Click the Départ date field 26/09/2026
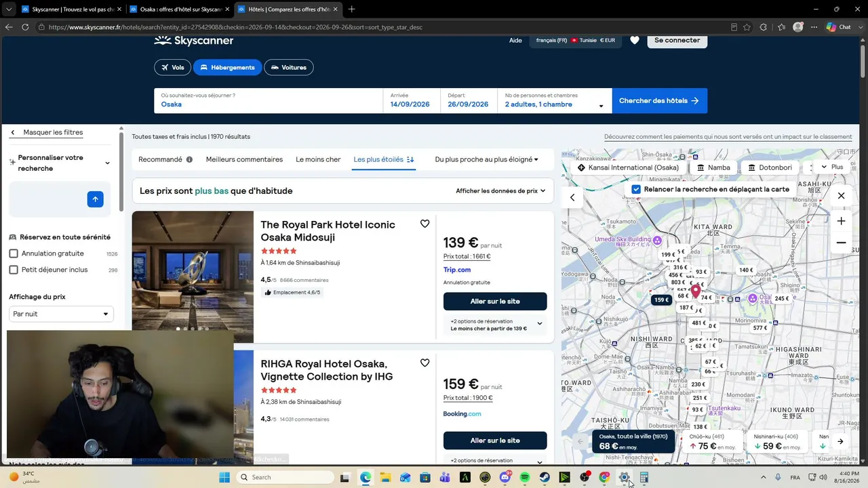The image size is (868, 488). [469, 101]
